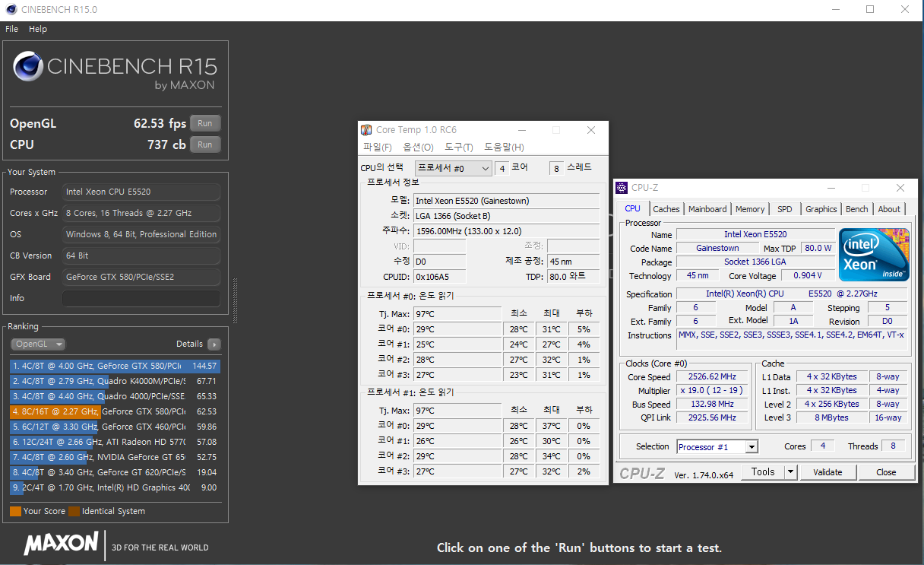This screenshot has width=924, height=565.
Task: Select the CPU tab in CPU-Z
Action: coord(632,208)
